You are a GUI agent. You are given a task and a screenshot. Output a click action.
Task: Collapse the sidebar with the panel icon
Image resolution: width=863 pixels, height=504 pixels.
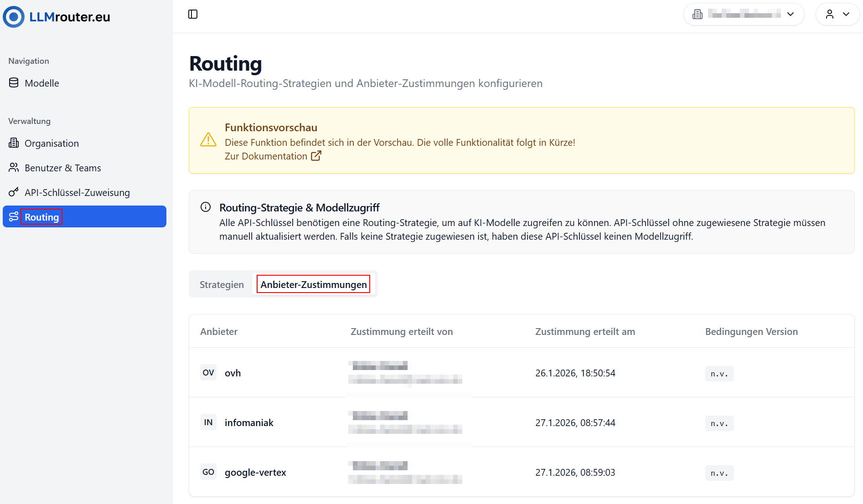[x=193, y=14]
